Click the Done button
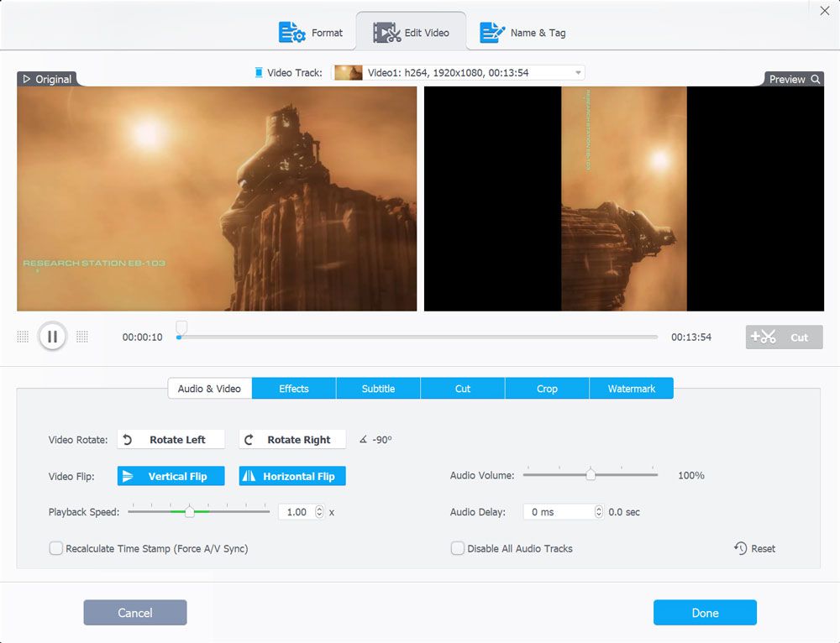840x643 pixels. tap(705, 613)
